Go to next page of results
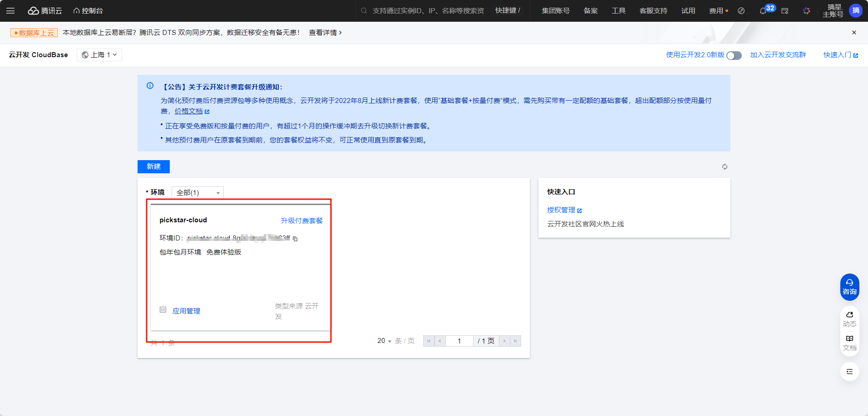 point(504,341)
